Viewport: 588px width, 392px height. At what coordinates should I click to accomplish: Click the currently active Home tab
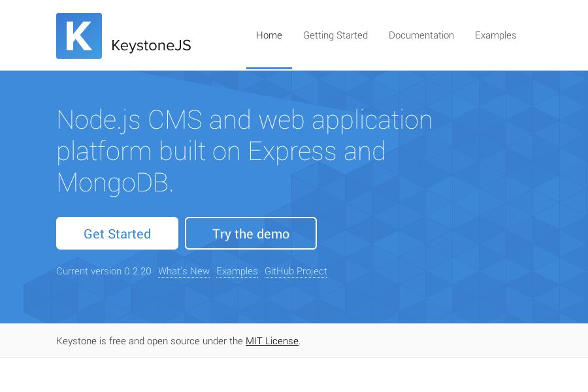tap(269, 35)
